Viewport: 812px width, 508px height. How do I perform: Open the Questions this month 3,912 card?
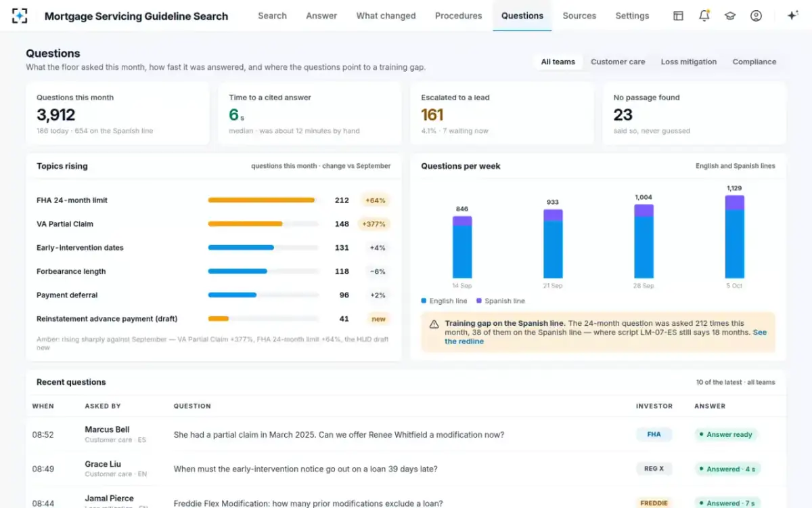click(118, 114)
